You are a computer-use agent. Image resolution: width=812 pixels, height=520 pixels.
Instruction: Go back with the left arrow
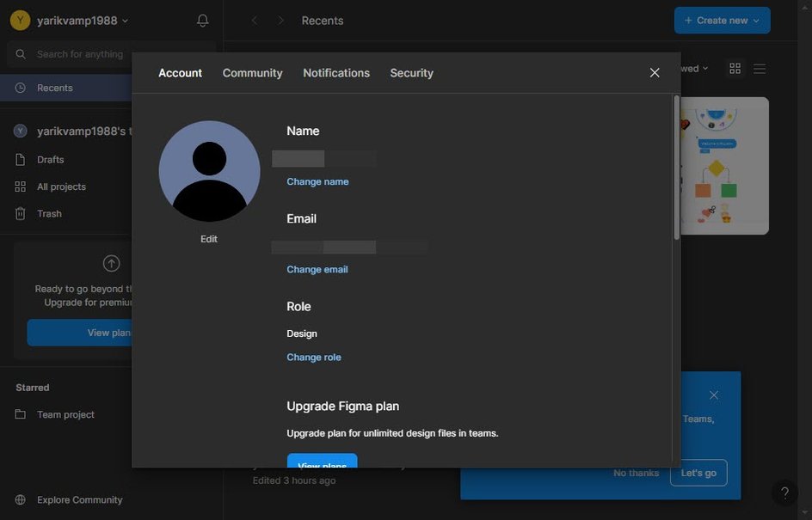[255, 21]
